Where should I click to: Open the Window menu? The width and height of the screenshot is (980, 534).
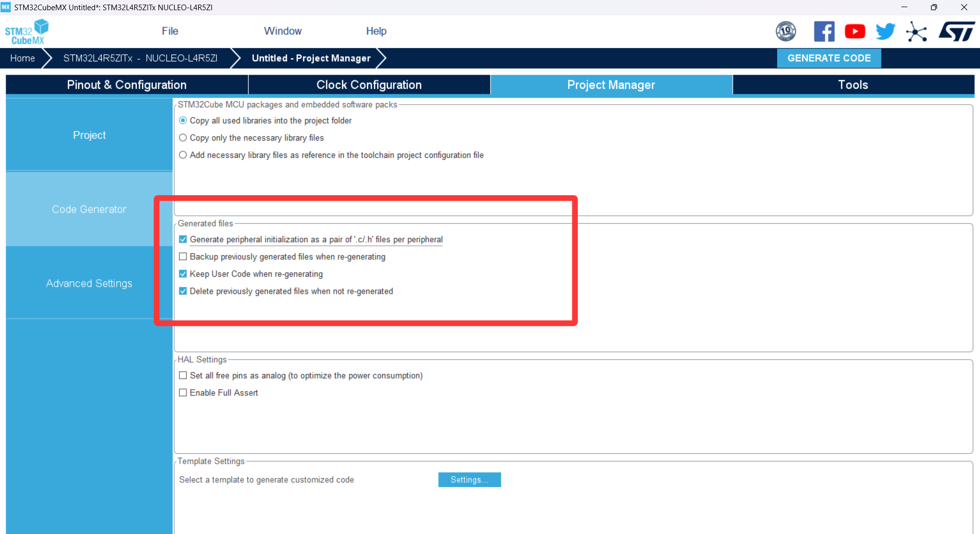click(x=283, y=31)
